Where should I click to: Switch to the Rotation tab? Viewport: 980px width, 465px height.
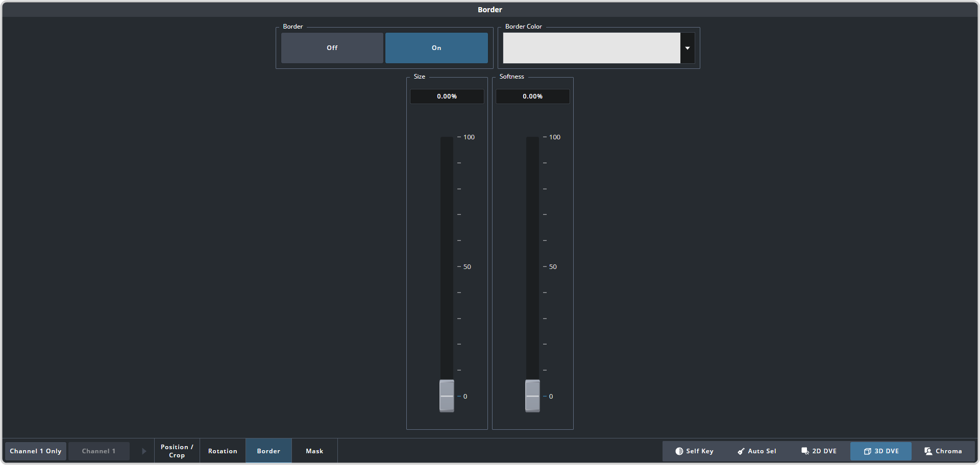(223, 451)
